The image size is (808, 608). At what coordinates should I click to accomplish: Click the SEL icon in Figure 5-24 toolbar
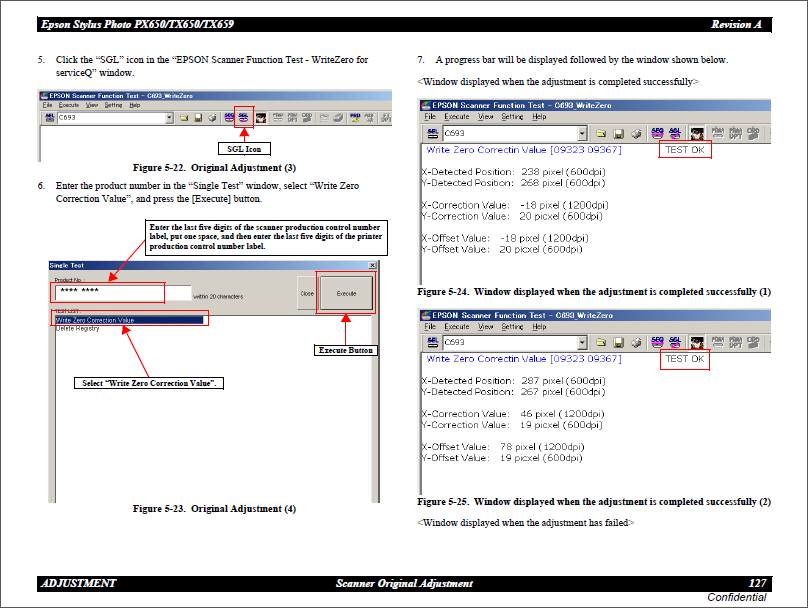(x=432, y=132)
